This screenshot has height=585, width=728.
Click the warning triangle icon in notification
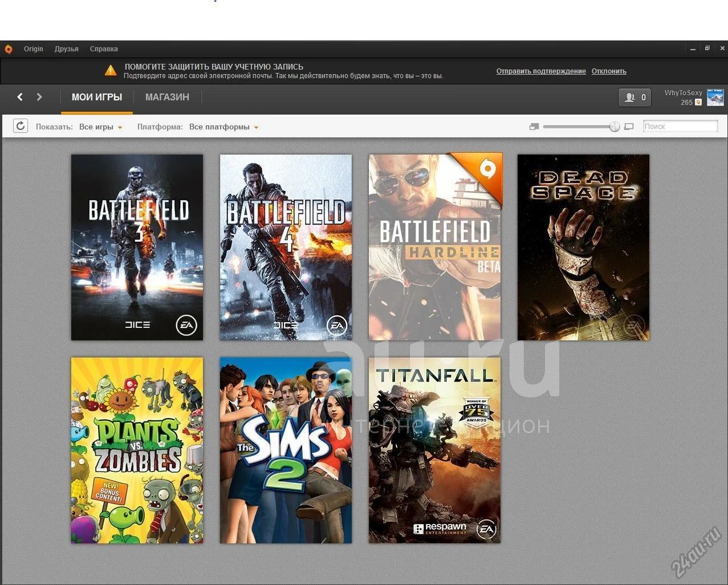(x=111, y=71)
